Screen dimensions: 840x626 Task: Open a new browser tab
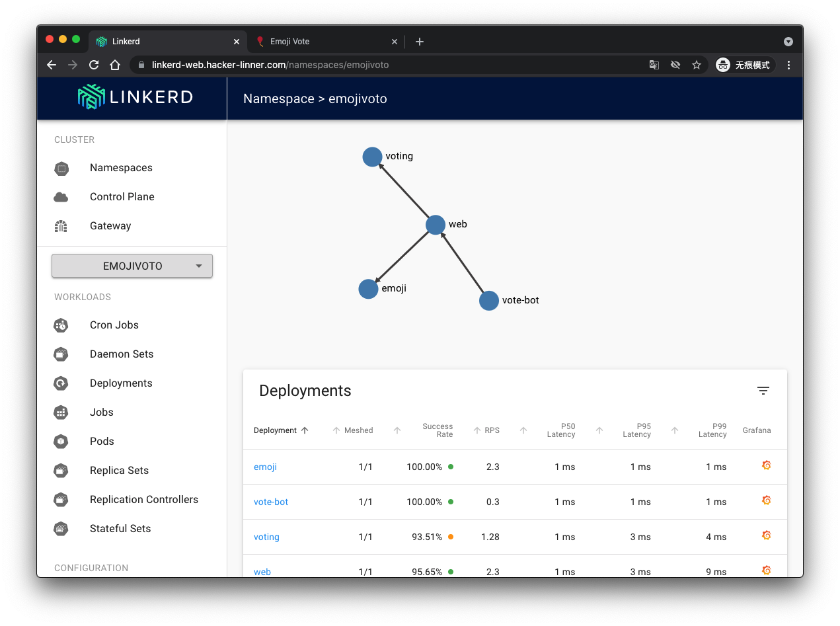click(419, 42)
